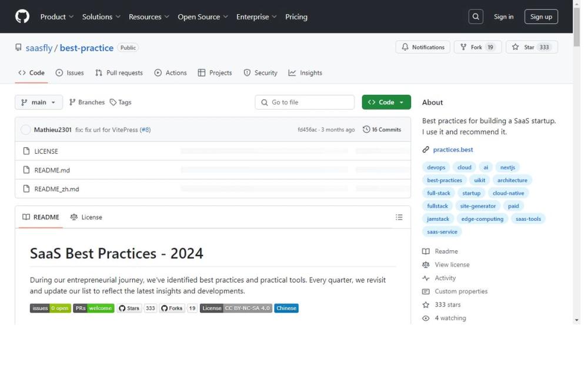Click the LICENSE file icon
The image size is (588, 368).
(x=26, y=151)
